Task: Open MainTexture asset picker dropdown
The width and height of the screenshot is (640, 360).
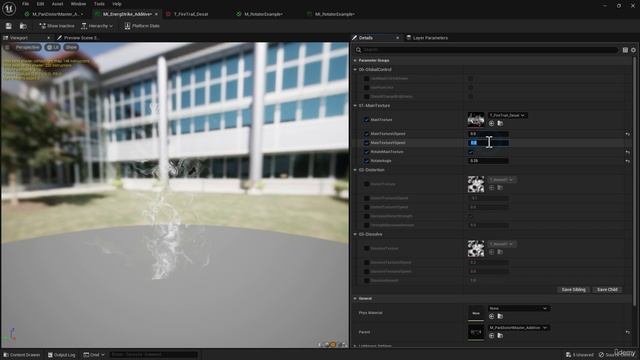Action: [x=507, y=116]
